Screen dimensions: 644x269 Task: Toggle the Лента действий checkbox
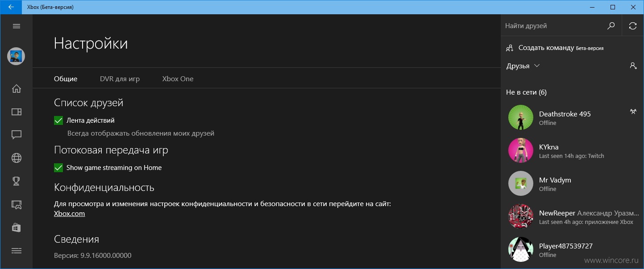pos(58,120)
